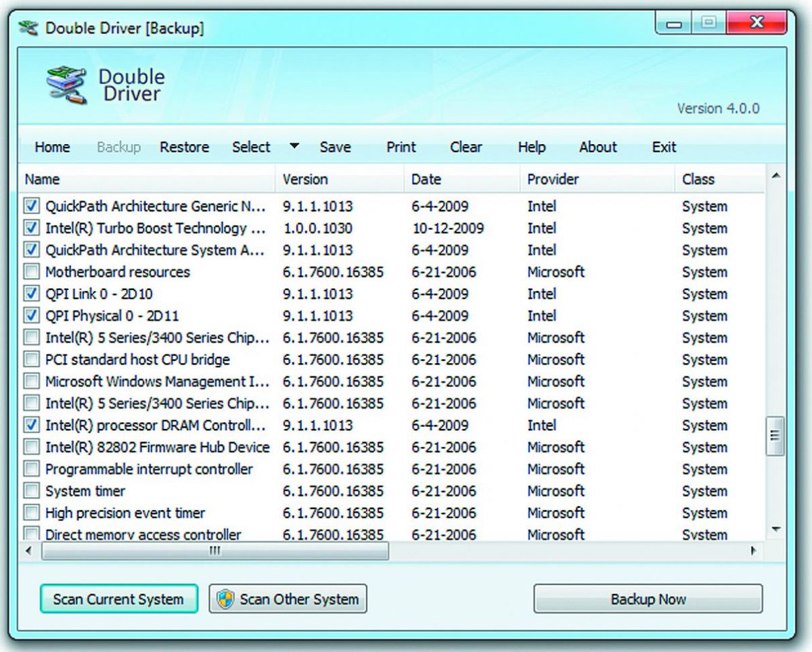Click the vertical scrollbar down arrow
Viewport: 812px width, 652px height.
(775, 530)
